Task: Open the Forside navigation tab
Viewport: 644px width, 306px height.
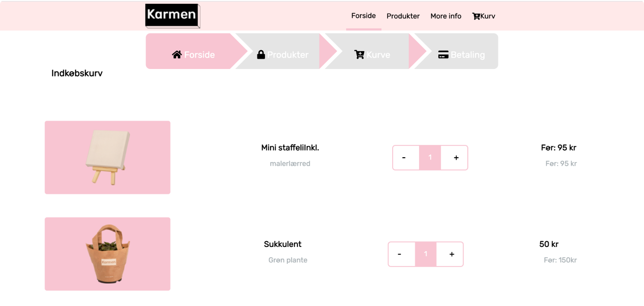Action: pyautogui.click(x=363, y=16)
